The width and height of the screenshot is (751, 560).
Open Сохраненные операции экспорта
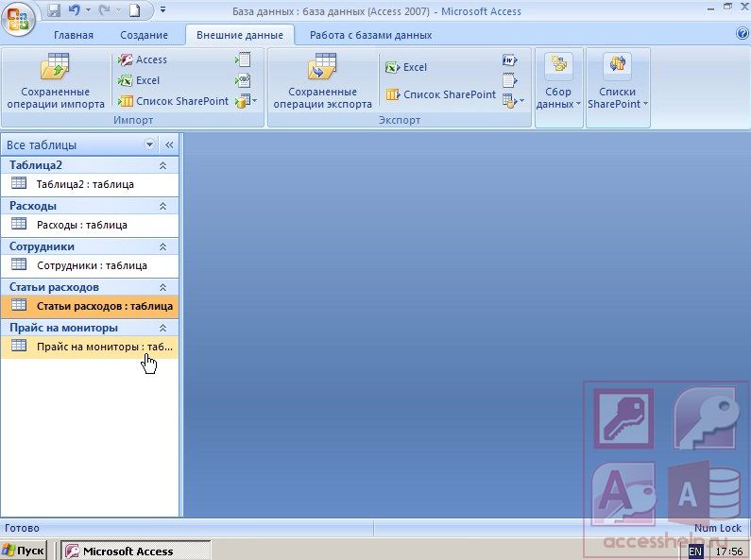[x=322, y=81]
